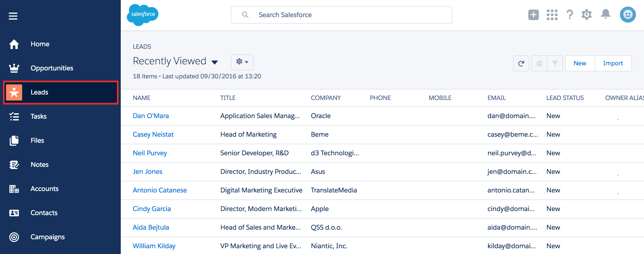Toggle the filter panel open
The image size is (644, 254).
point(555,63)
